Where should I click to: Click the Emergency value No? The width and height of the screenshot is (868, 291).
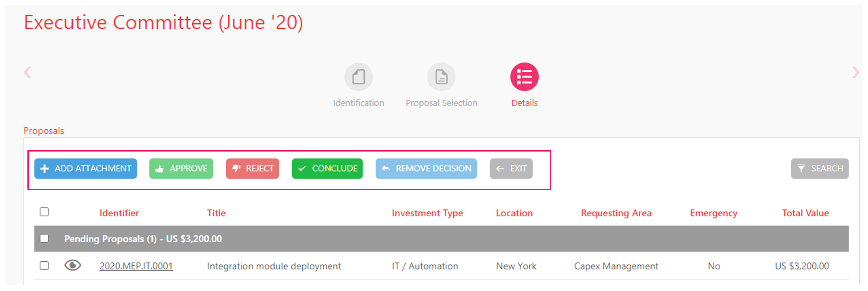click(714, 266)
